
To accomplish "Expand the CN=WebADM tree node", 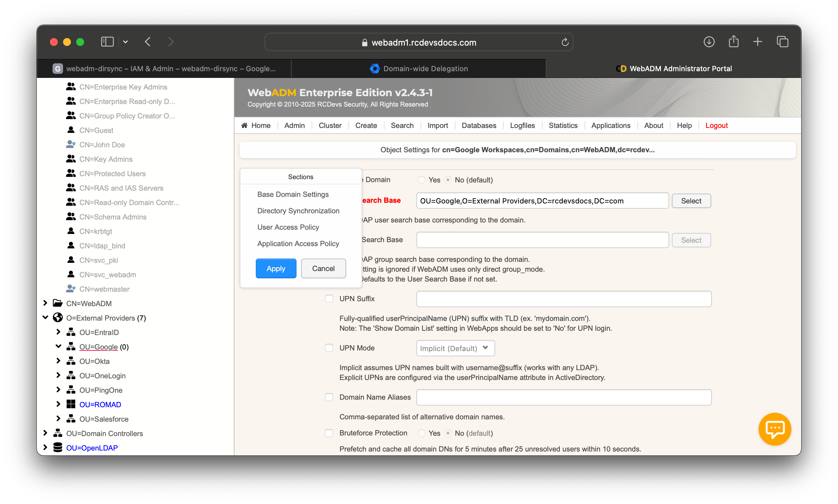I will [45, 303].
